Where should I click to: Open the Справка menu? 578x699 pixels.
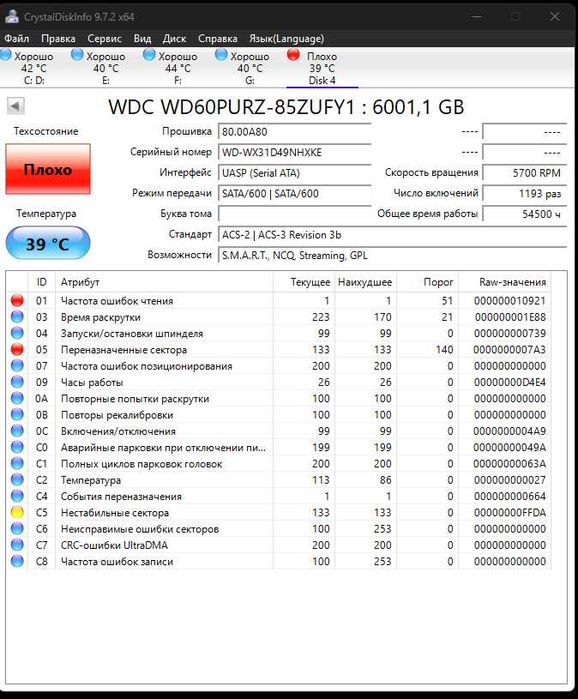(x=217, y=39)
